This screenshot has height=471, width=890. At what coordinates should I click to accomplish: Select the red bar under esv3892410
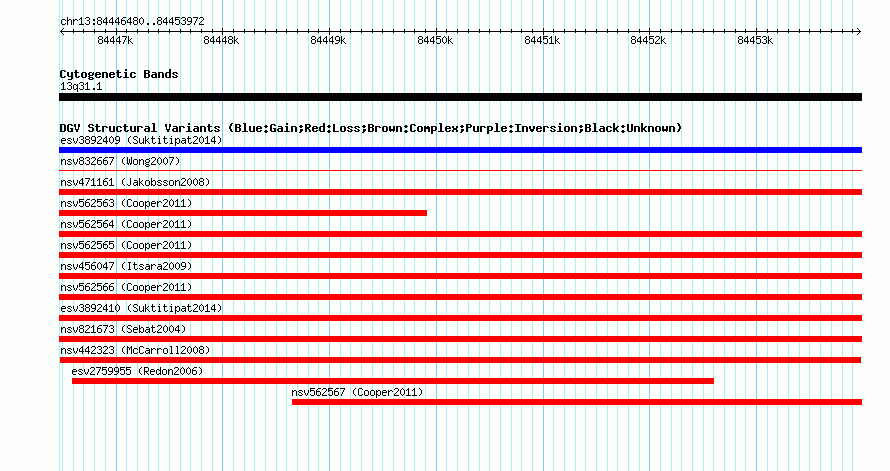[460, 318]
